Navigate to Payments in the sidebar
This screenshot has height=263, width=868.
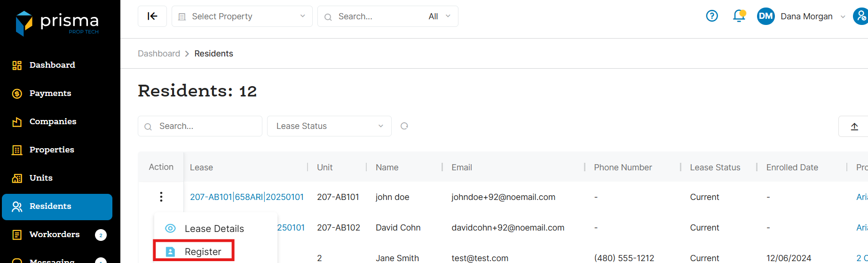50,93
